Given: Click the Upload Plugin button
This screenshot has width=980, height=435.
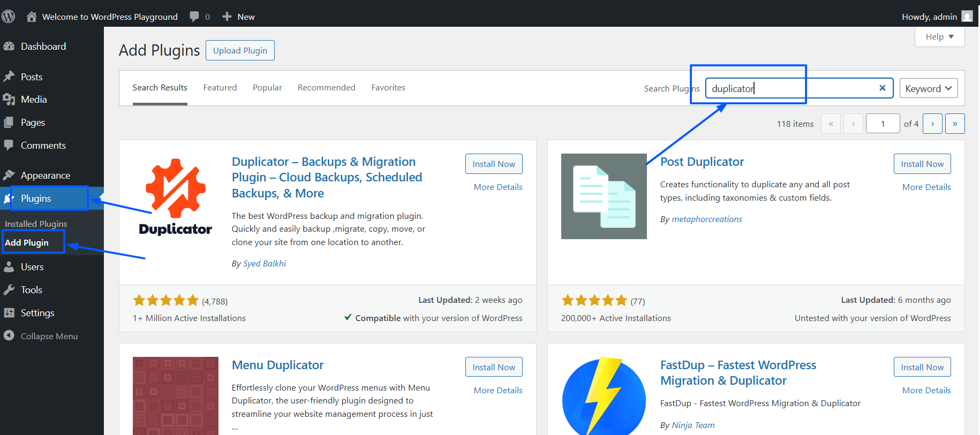Looking at the screenshot, I should (x=240, y=50).
